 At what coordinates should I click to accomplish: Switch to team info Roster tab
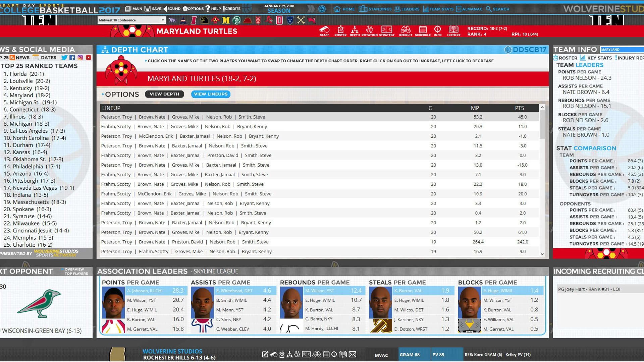[565, 58]
